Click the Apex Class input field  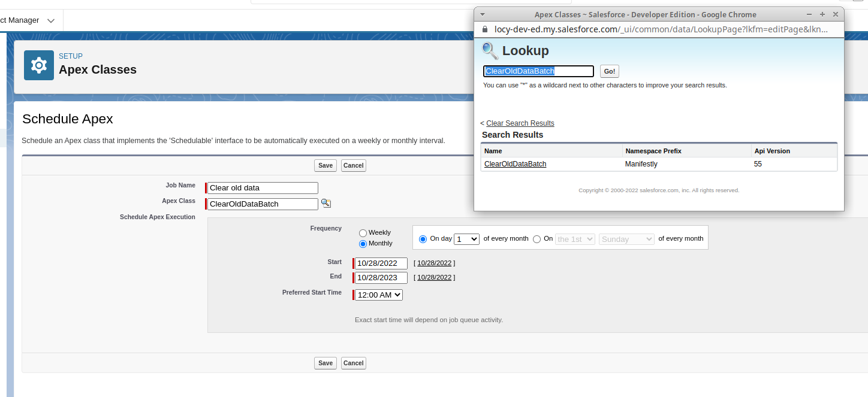point(263,204)
